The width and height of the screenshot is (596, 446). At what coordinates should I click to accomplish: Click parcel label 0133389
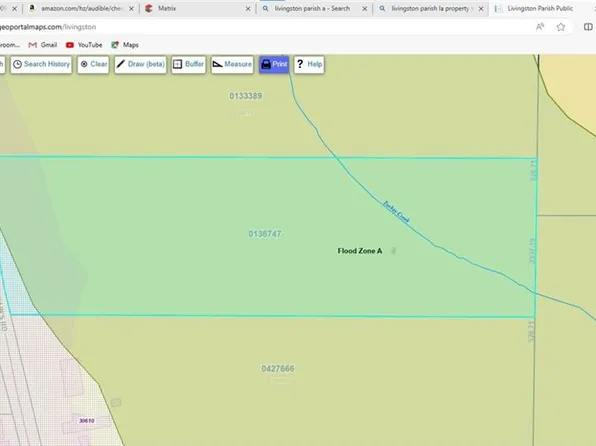[246, 96]
